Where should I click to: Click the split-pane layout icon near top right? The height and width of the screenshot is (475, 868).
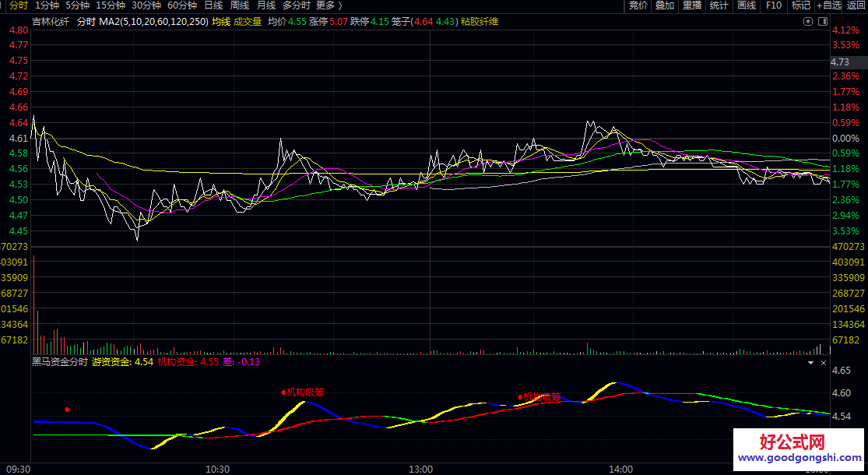[x=822, y=21]
